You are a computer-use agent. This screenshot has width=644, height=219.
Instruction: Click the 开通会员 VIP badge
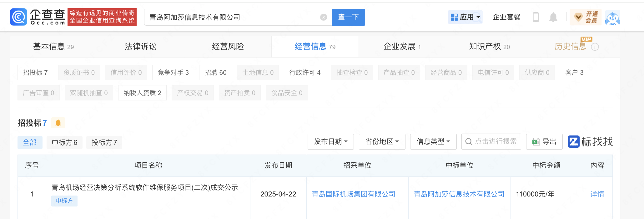click(x=586, y=17)
